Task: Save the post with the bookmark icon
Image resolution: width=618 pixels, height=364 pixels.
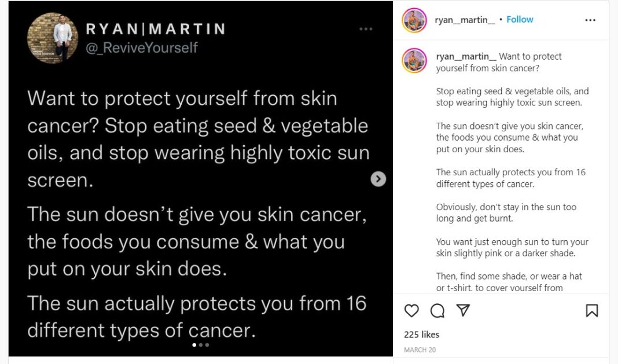Action: pos(592,311)
